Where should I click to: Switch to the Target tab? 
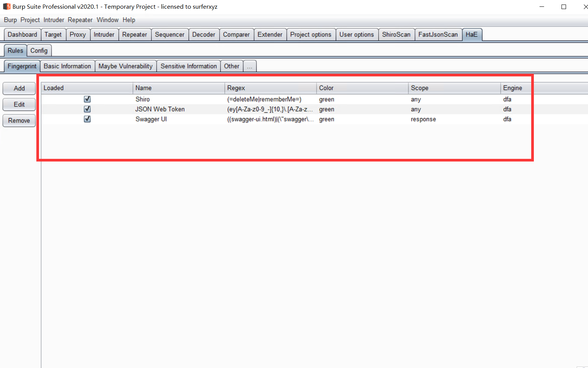[53, 34]
